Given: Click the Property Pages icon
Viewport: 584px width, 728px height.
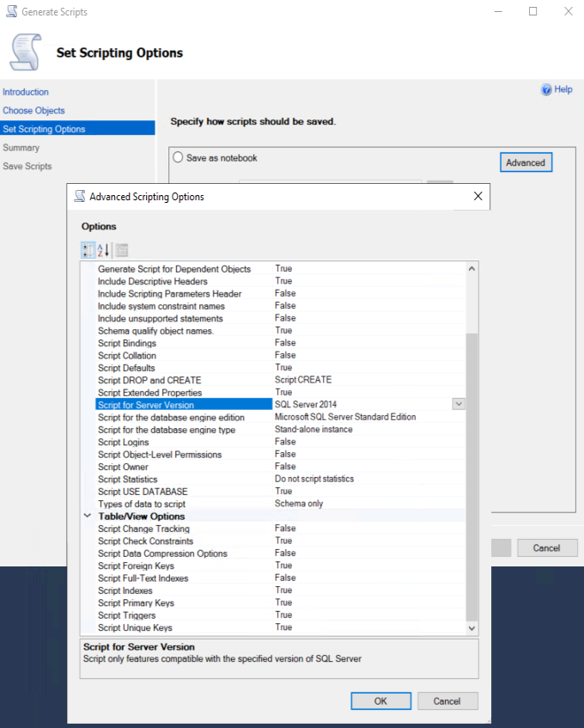Looking at the screenshot, I should click(121, 250).
